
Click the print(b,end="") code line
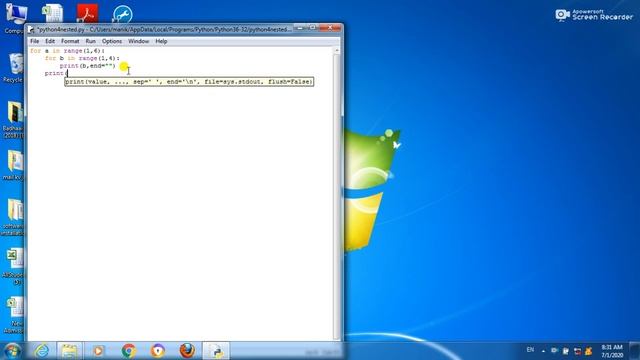click(x=87, y=66)
